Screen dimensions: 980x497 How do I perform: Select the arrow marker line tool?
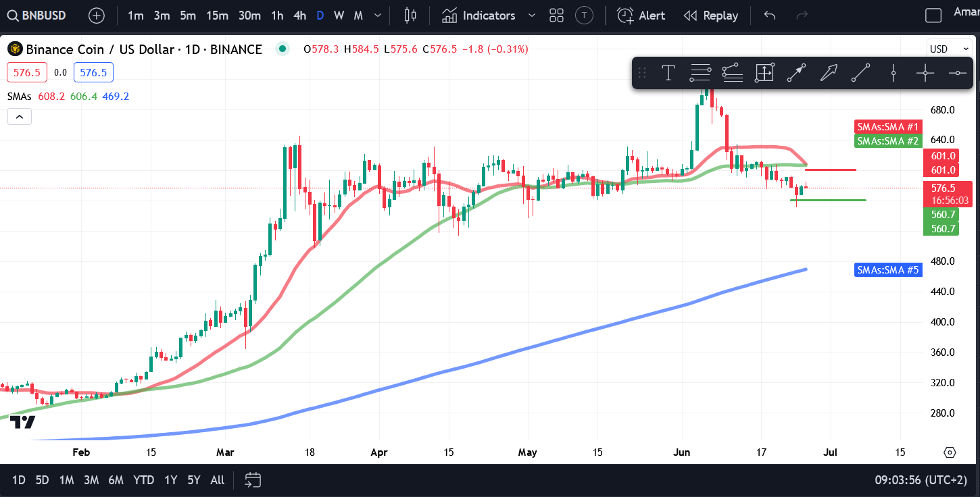[796, 72]
